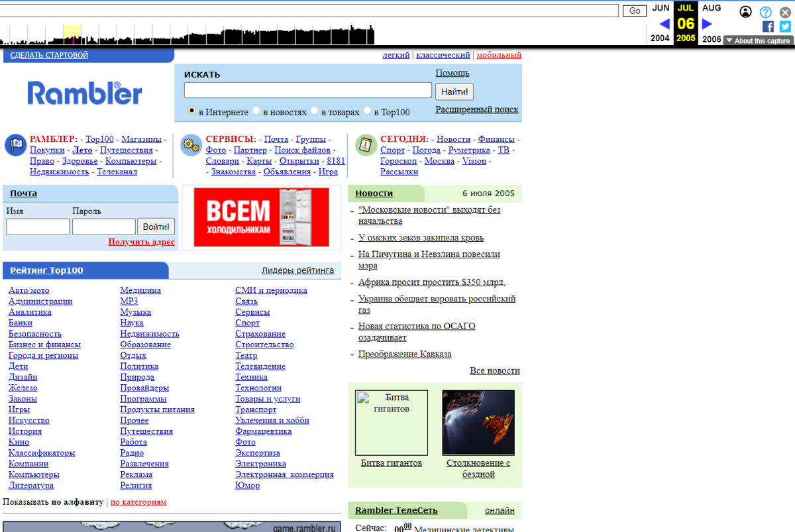
Task: Open 'Поиск файлов' service link
Action: click(303, 150)
